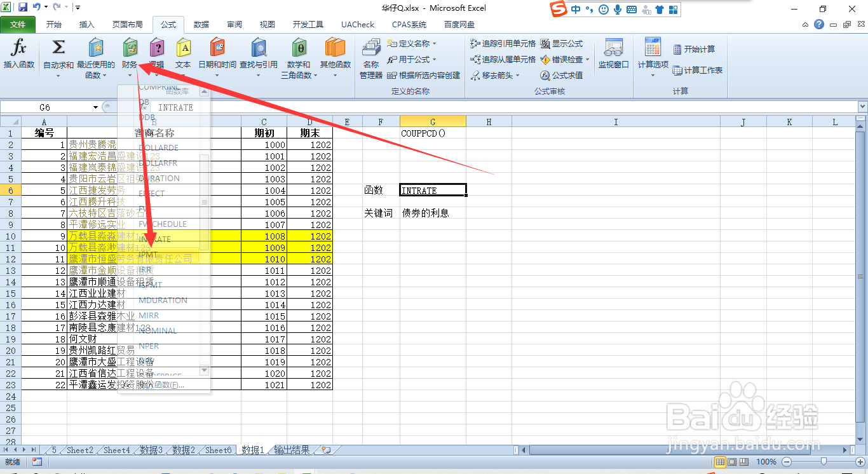Image resolution: width=868 pixels, height=474 pixels.
Task: Click Trace Dependents (追踪从属单元格)
Action: [x=503, y=59]
